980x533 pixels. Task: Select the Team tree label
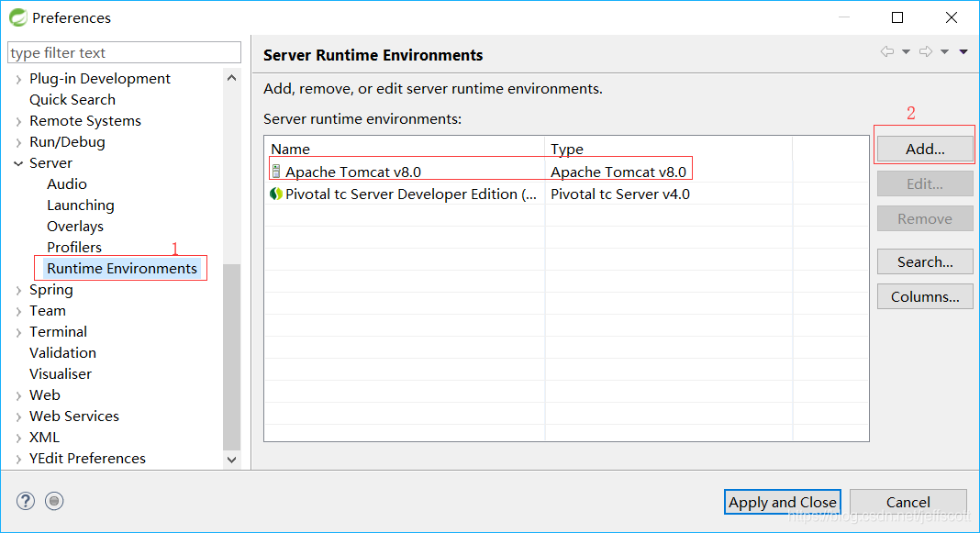pos(48,311)
